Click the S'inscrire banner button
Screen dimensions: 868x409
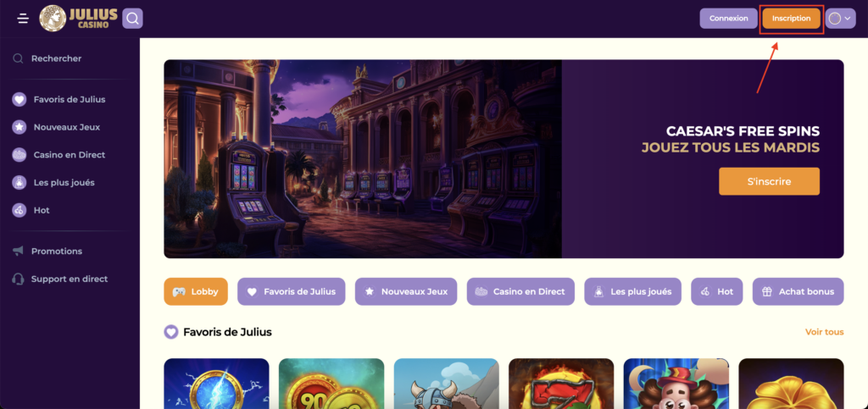[x=770, y=181]
